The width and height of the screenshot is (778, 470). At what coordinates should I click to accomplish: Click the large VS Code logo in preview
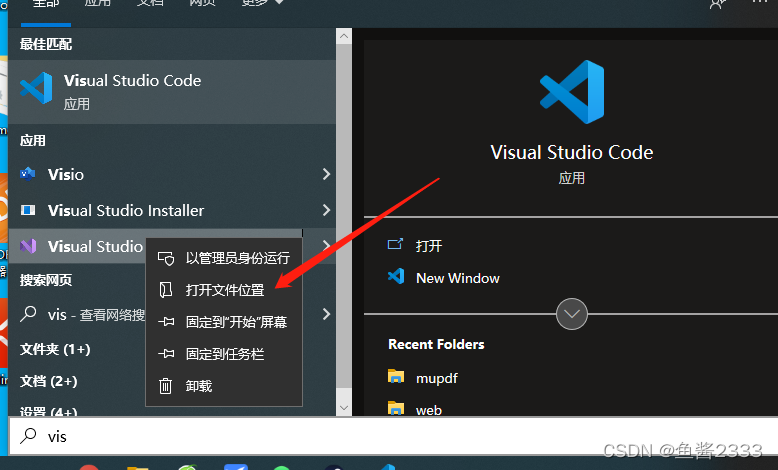(x=572, y=92)
